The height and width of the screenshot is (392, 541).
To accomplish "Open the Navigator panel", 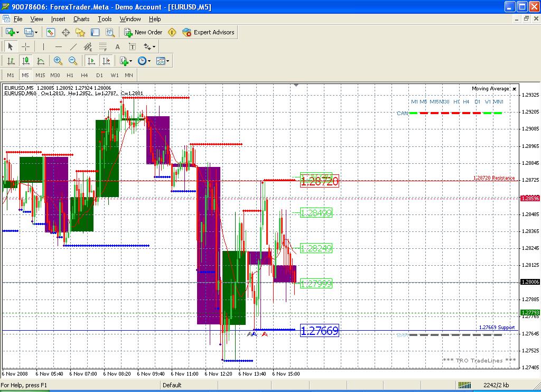I will (x=80, y=32).
